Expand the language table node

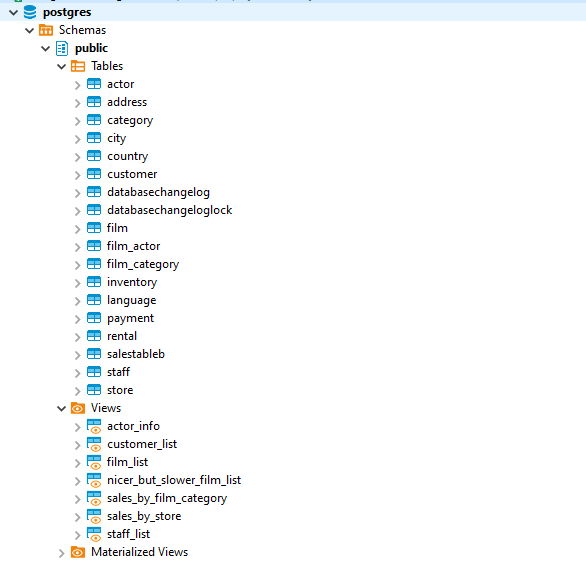(x=78, y=301)
